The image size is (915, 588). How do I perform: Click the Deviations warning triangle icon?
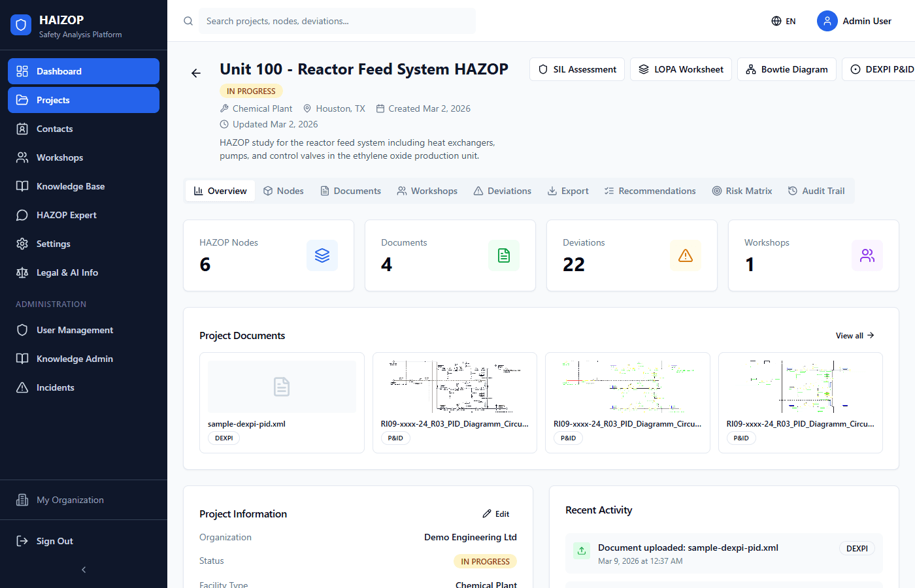click(x=685, y=255)
